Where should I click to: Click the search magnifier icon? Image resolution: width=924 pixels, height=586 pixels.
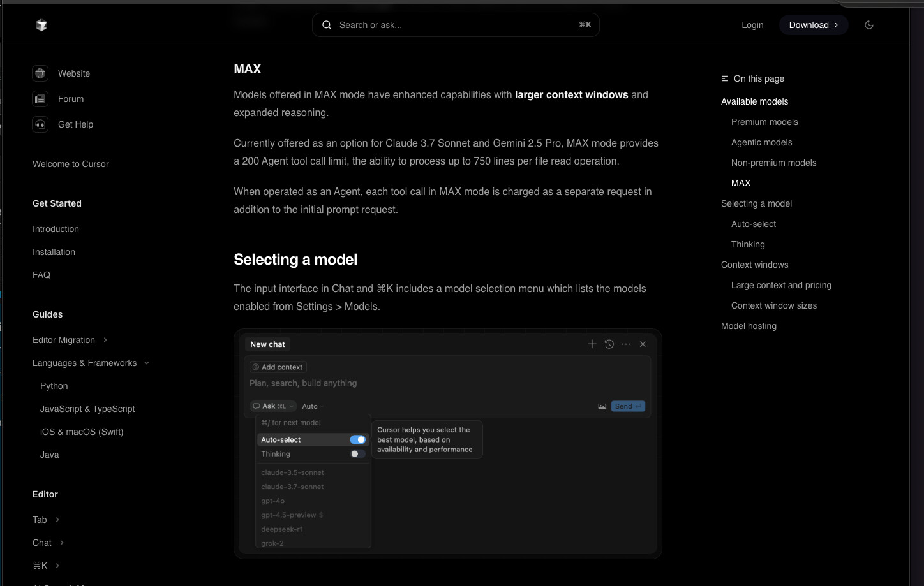click(327, 25)
